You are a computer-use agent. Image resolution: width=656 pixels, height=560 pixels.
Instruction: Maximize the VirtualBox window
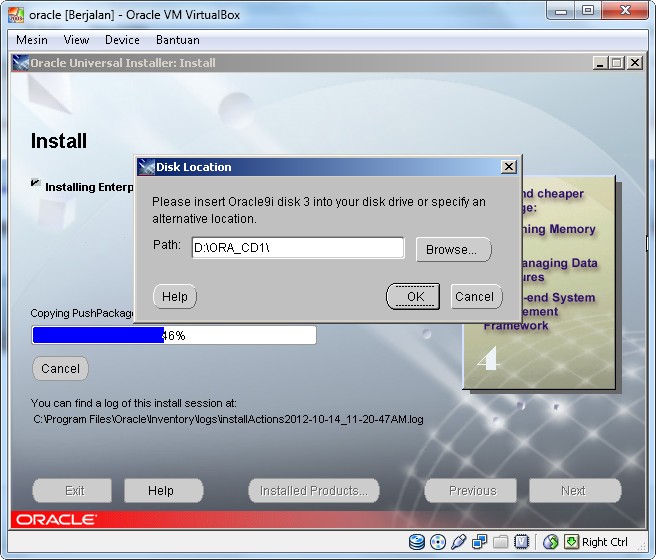pos(588,10)
